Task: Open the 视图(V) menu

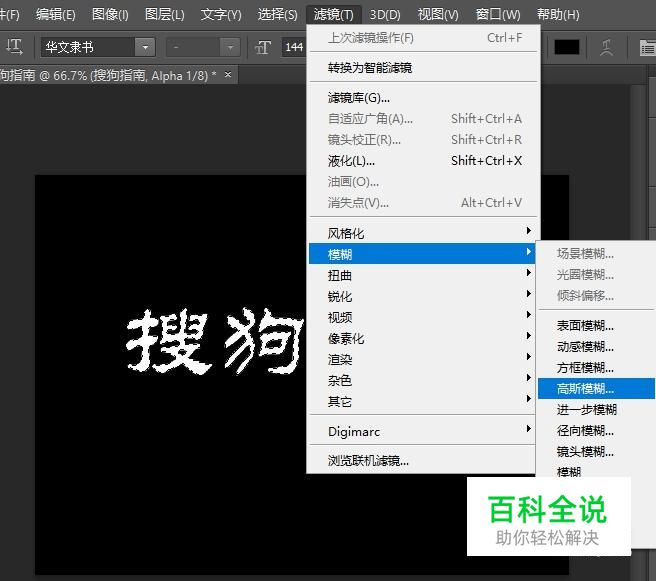Action: click(x=438, y=15)
